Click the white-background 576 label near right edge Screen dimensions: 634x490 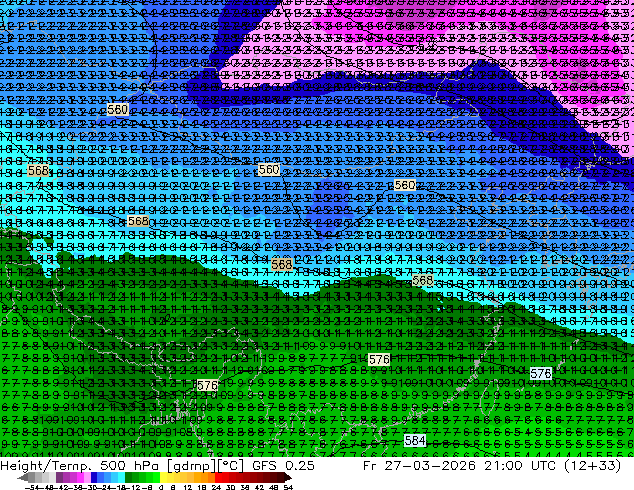click(x=541, y=373)
